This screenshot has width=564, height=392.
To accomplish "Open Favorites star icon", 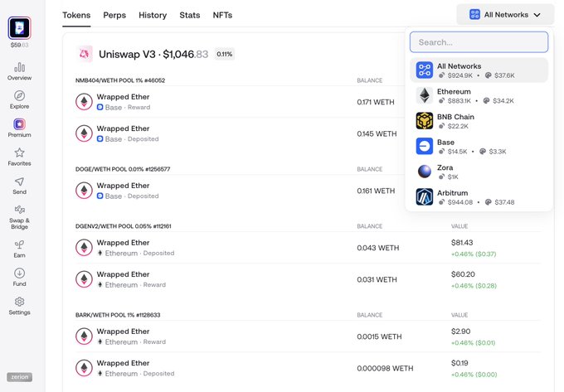I will 19,152.
